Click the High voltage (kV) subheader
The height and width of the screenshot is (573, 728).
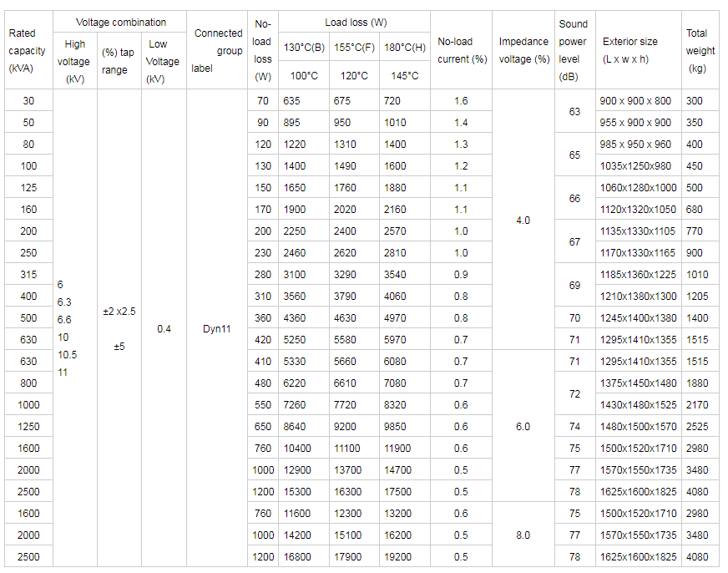(74, 62)
